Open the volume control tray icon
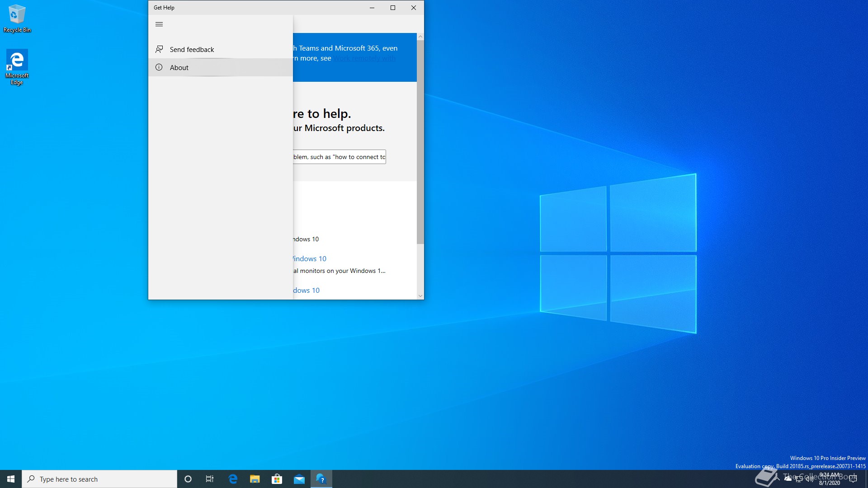The height and width of the screenshot is (488, 868). click(810, 479)
